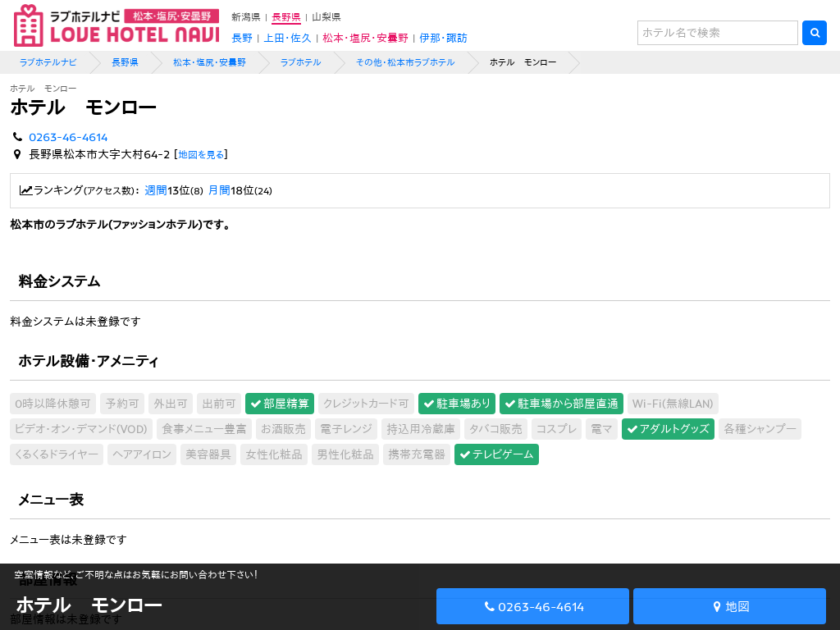Click the ビデオ・オン・デマンド(VOD) tag

pos(81,429)
